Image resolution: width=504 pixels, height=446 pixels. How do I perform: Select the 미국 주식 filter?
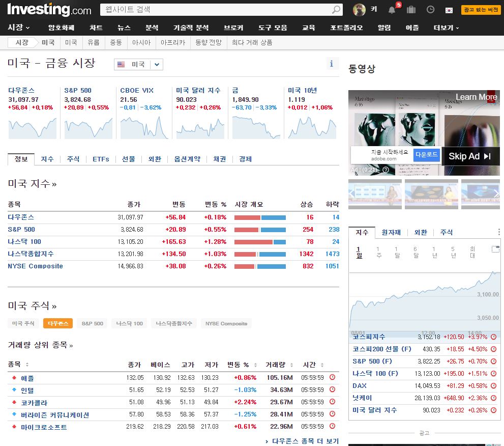[23, 323]
